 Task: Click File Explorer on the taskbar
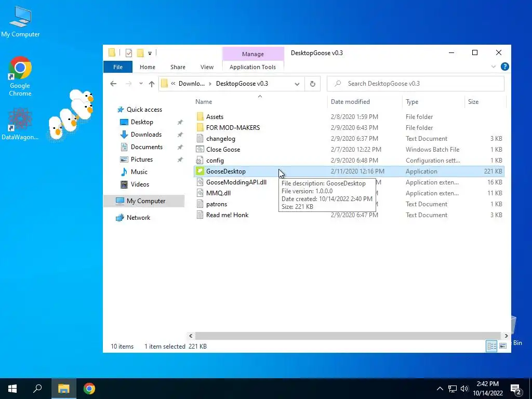point(63,389)
